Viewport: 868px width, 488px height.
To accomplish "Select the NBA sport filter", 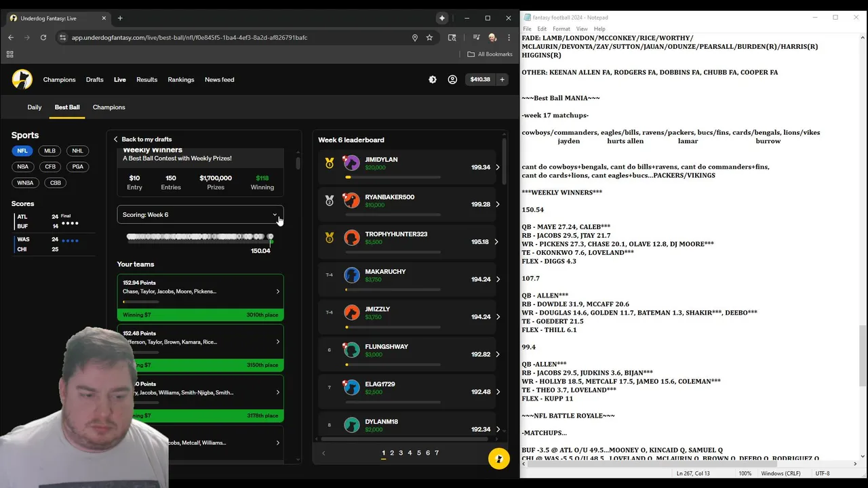I will coord(23,167).
